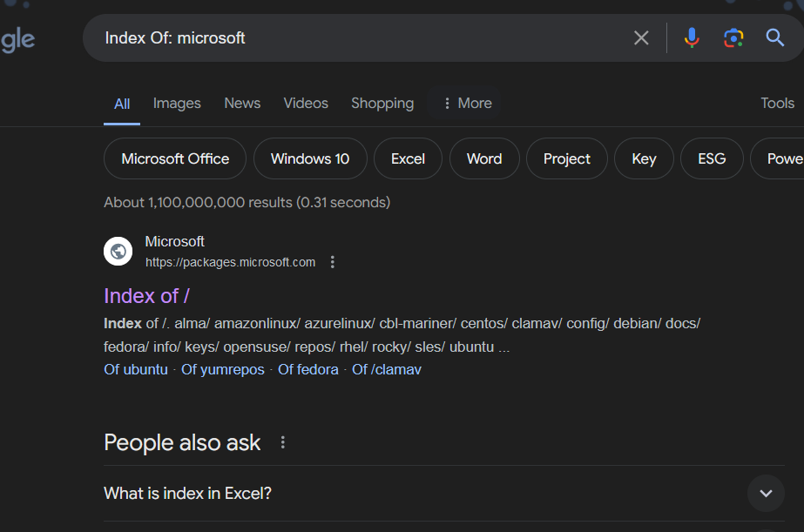Open the Tools filter options
Image resolution: width=804 pixels, height=532 pixels.
click(x=777, y=103)
